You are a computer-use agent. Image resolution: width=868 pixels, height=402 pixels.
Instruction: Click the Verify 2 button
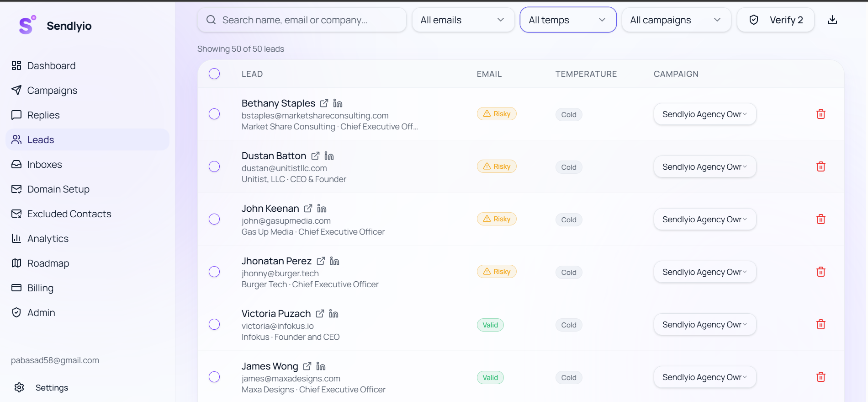click(776, 20)
